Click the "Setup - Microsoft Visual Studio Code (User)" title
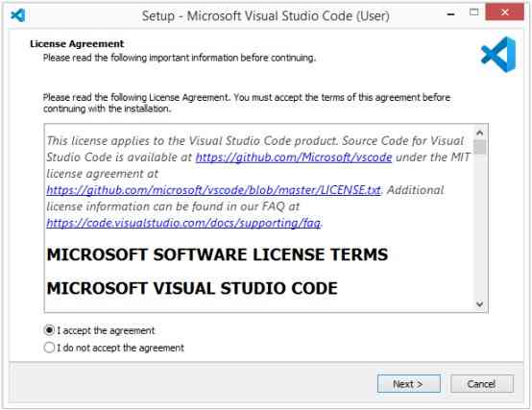532x410 pixels. pos(266,16)
